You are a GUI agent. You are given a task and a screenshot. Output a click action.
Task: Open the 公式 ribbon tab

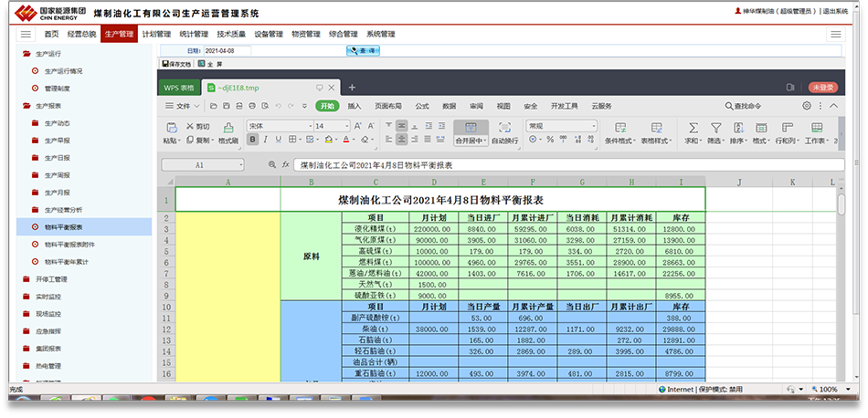(x=422, y=106)
